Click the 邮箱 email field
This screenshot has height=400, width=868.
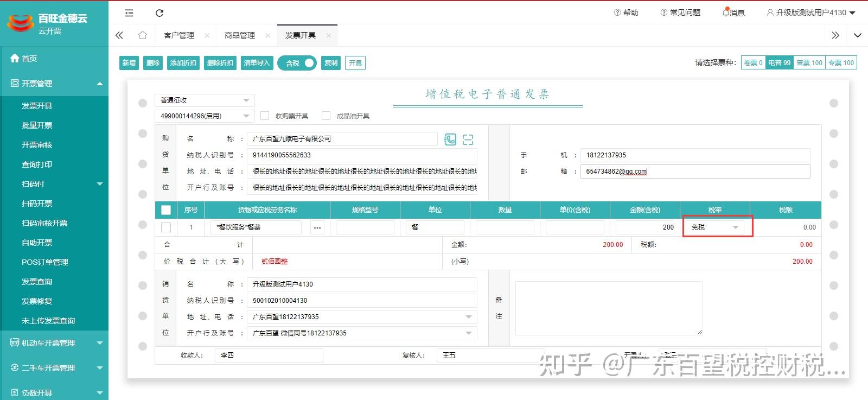pos(695,172)
